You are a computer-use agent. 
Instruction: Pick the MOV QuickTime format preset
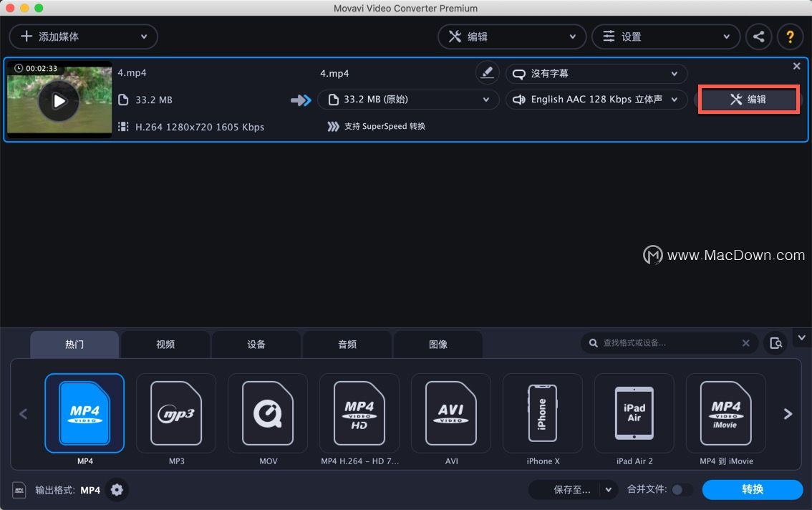coord(268,413)
